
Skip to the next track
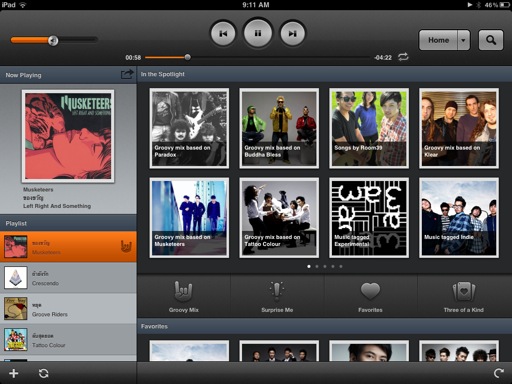point(292,33)
